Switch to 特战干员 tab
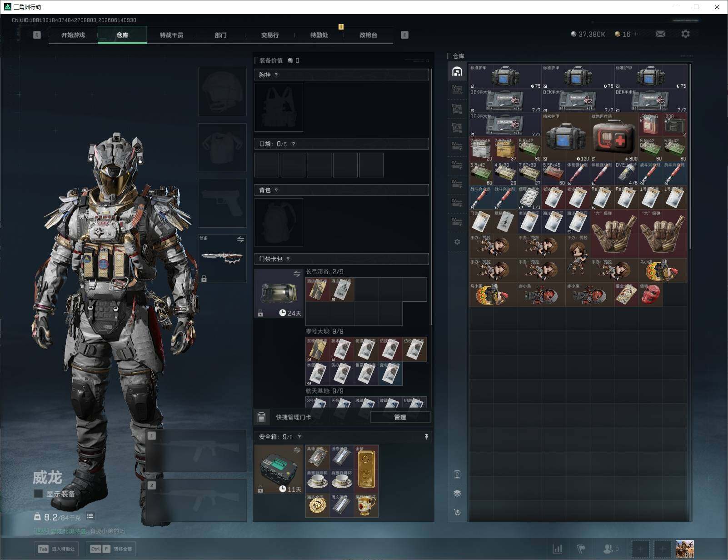Screen dimensions: 728x560 (x=171, y=35)
